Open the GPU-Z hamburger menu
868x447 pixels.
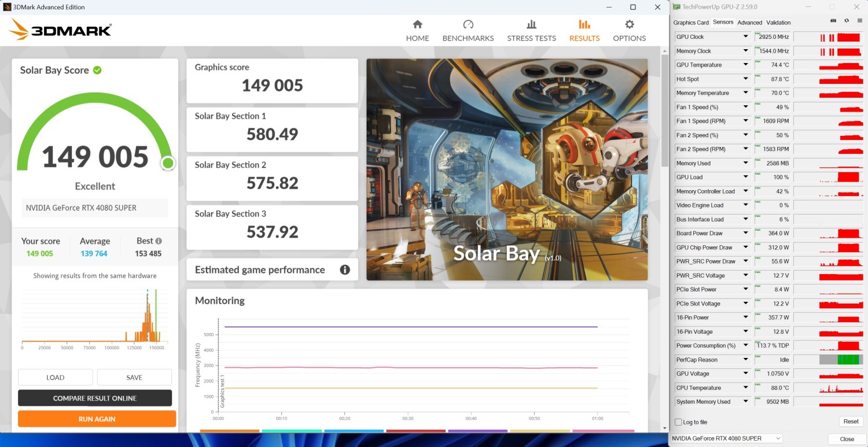click(x=860, y=20)
